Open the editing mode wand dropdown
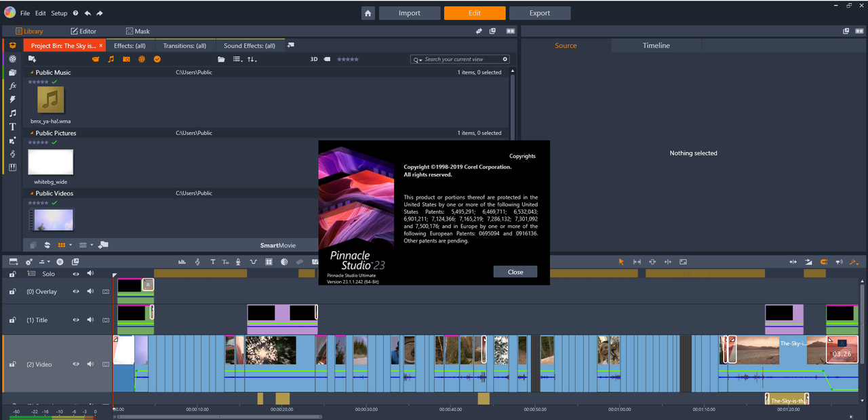This screenshot has height=420, width=868. click(854, 262)
